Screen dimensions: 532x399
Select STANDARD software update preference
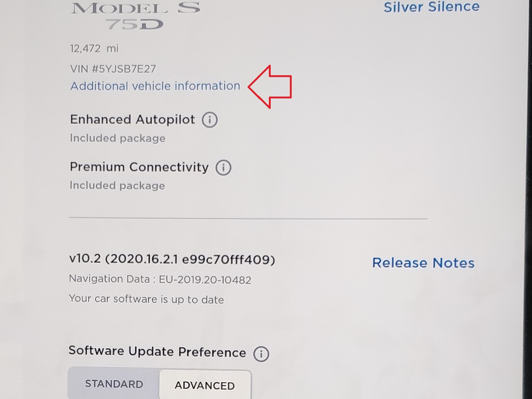[114, 384]
